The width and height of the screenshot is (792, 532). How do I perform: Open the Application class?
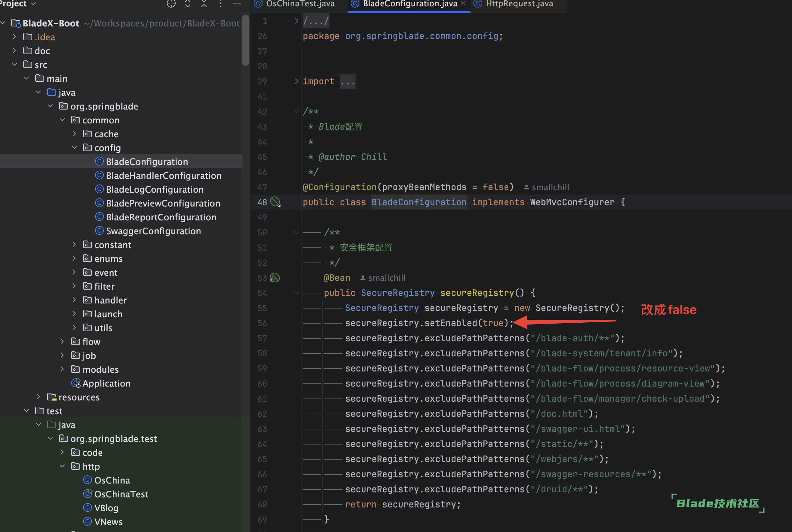point(101,383)
